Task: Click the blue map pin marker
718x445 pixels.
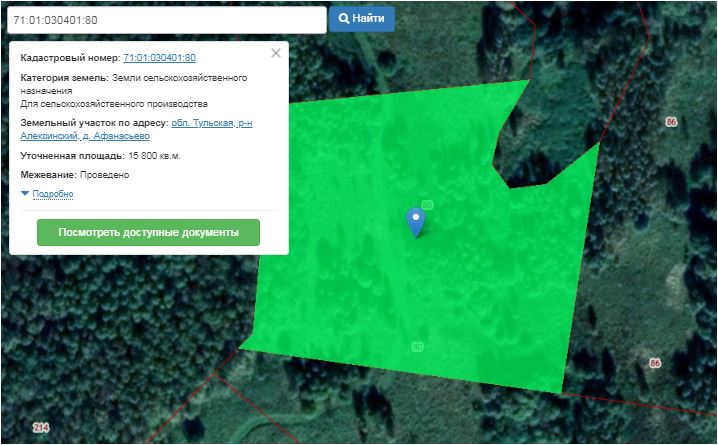Action: coord(416,222)
